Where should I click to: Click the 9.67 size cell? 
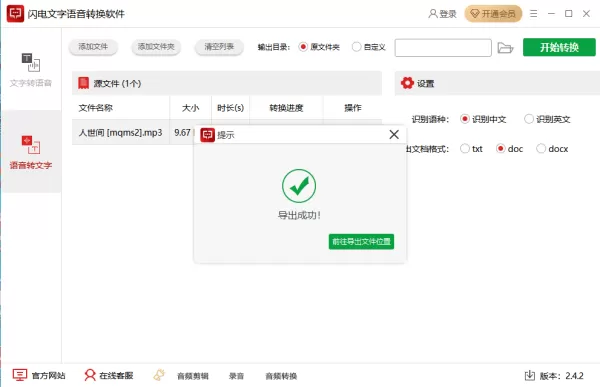point(183,132)
